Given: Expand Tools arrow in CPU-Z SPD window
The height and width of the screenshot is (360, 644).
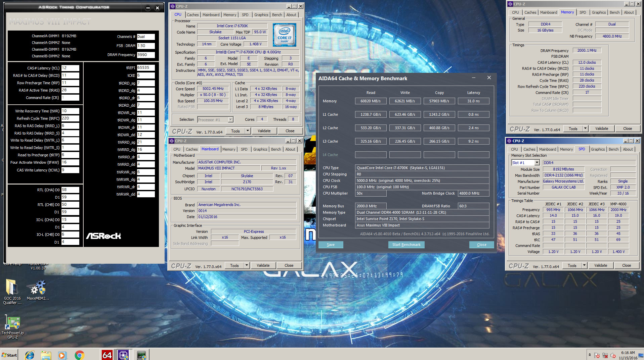Looking at the screenshot, I should tap(585, 265).
